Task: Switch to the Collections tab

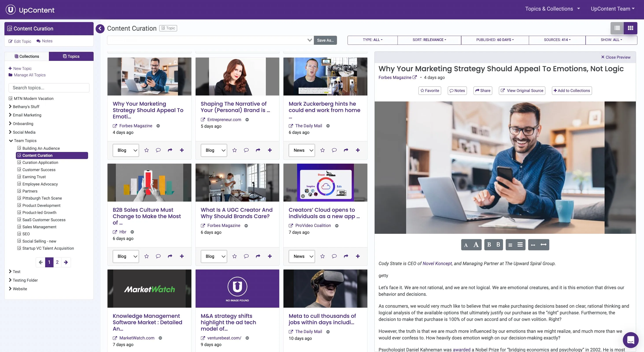Action: coord(27,56)
